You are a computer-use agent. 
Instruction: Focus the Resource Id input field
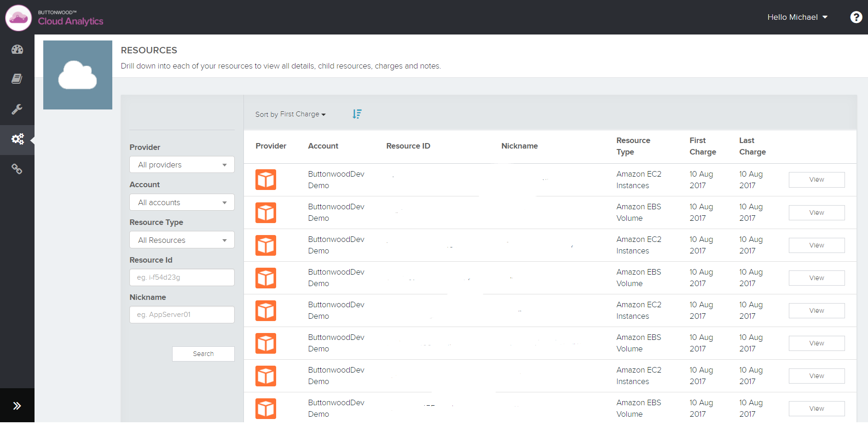coord(182,277)
